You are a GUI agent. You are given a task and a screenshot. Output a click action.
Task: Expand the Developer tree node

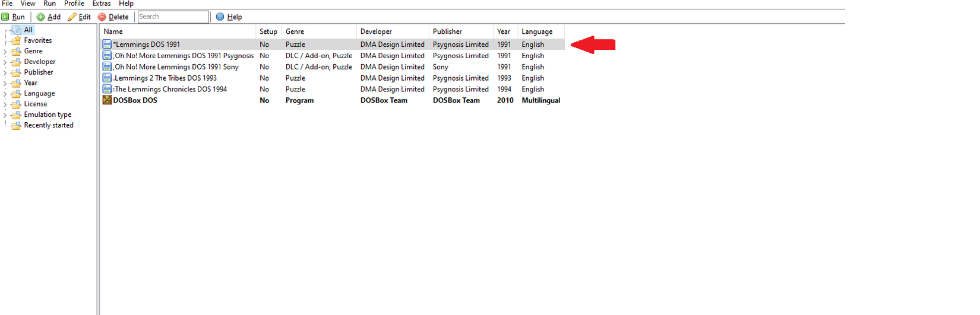5,62
